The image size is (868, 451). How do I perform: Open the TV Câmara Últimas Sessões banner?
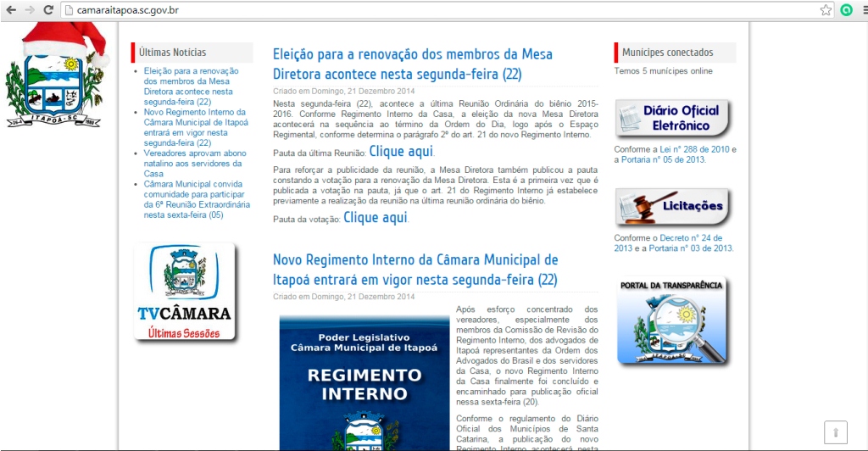[184, 292]
